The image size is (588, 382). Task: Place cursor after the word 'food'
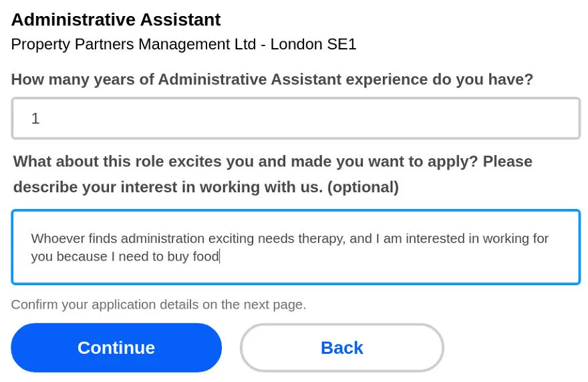pos(220,257)
